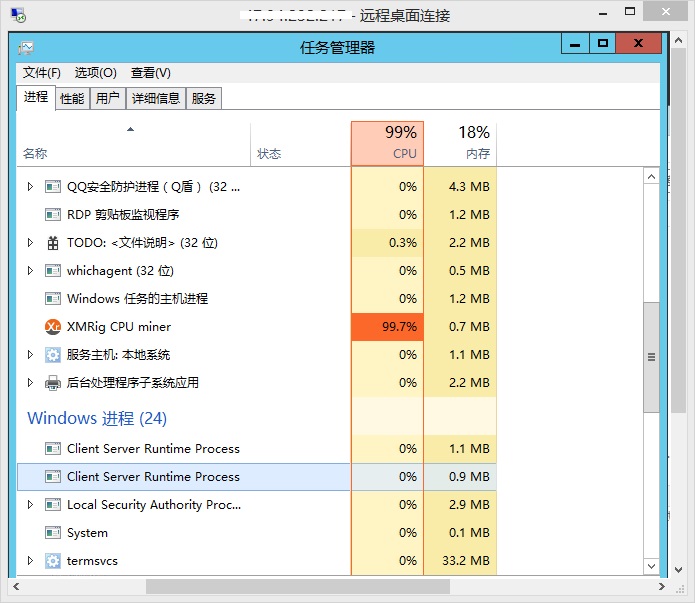Click remote desktop scroll left arrow
This screenshot has height=603, width=695.
[x=16, y=586]
